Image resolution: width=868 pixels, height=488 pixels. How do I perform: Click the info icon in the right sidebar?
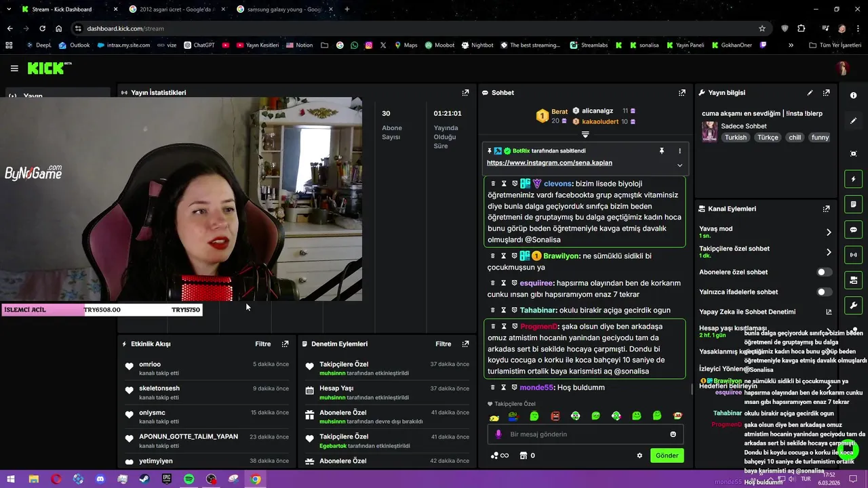click(853, 96)
